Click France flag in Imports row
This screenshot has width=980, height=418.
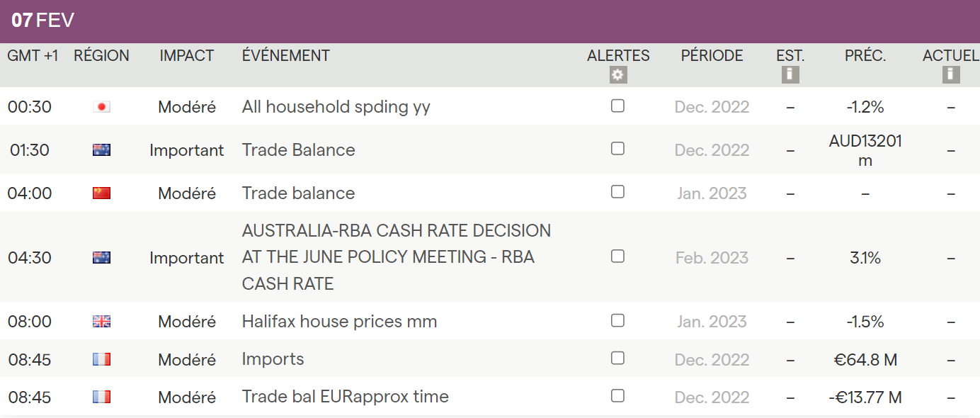102,360
